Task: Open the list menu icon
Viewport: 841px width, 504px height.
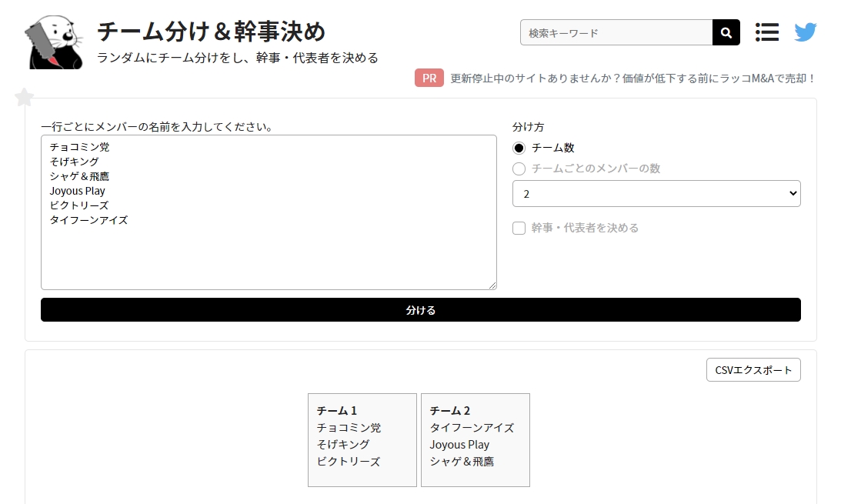Action: 766,32
